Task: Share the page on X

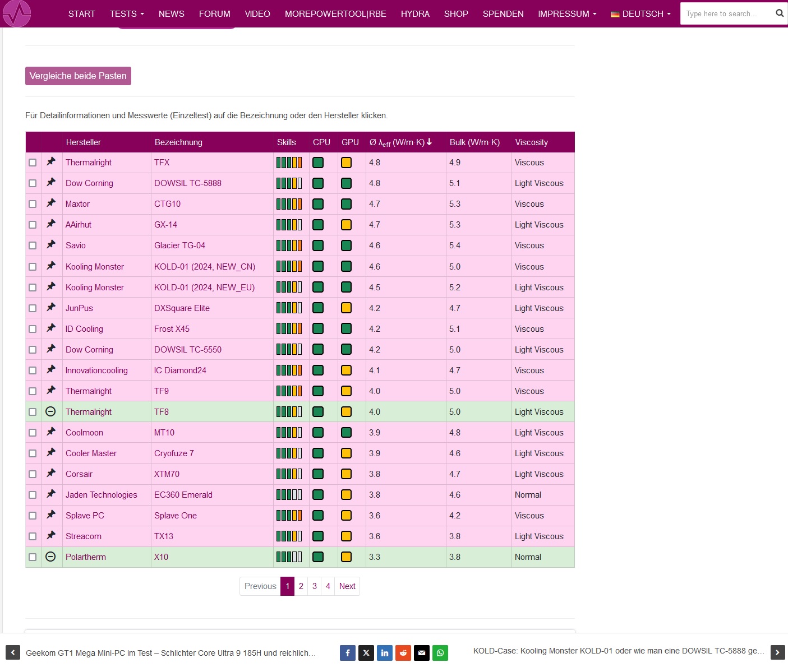Action: click(366, 652)
